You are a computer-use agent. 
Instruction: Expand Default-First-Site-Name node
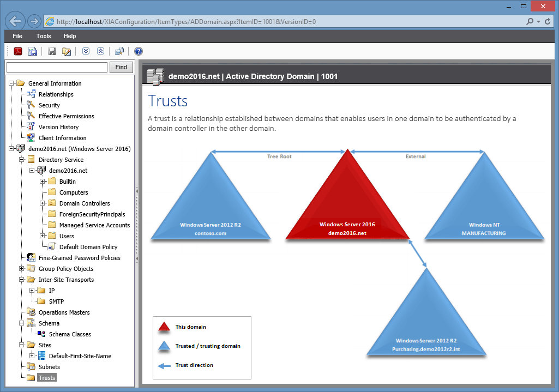coord(32,355)
